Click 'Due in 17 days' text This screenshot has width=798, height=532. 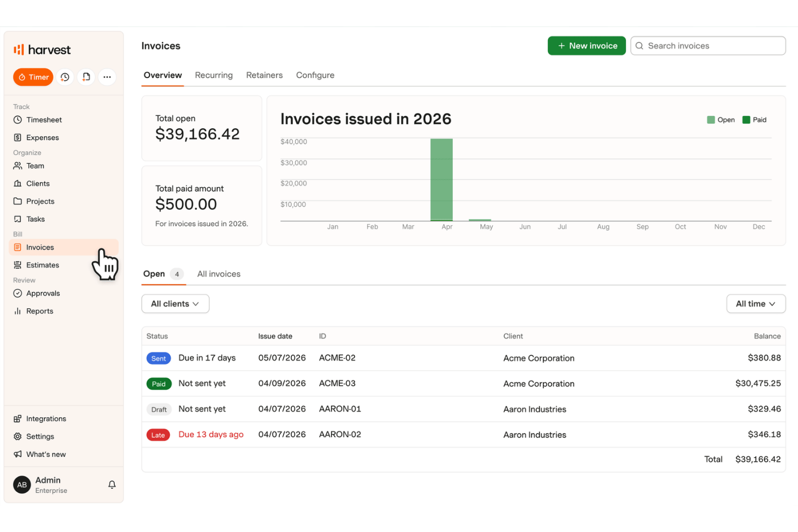tap(207, 358)
